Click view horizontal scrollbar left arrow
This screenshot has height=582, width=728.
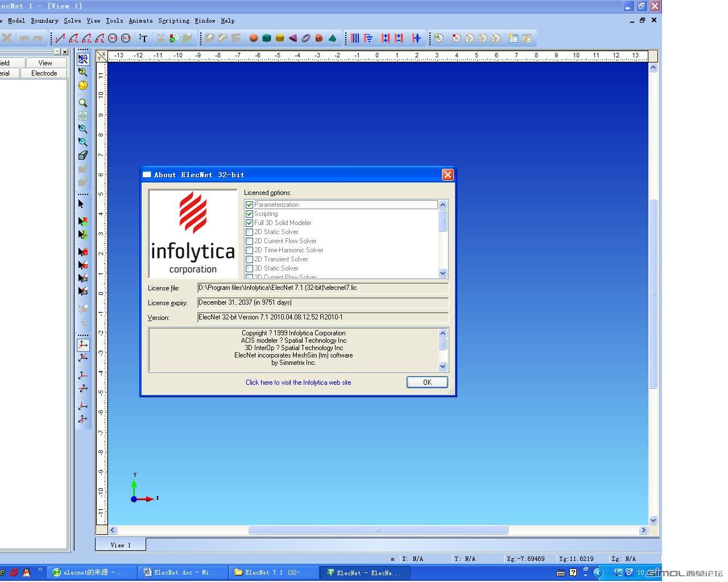pos(113,530)
